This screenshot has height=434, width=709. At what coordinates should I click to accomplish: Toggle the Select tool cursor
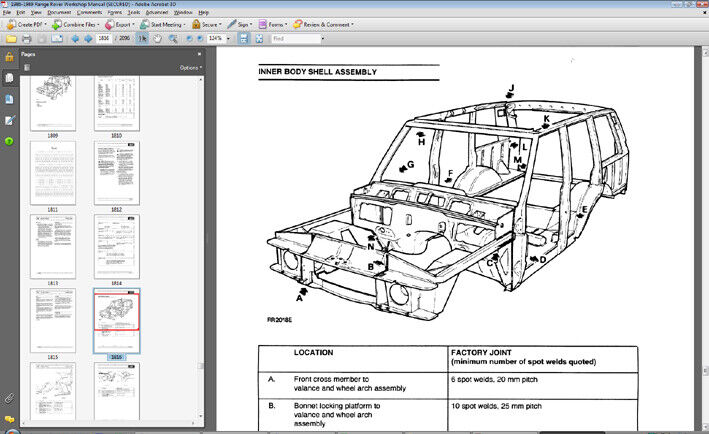pos(142,39)
